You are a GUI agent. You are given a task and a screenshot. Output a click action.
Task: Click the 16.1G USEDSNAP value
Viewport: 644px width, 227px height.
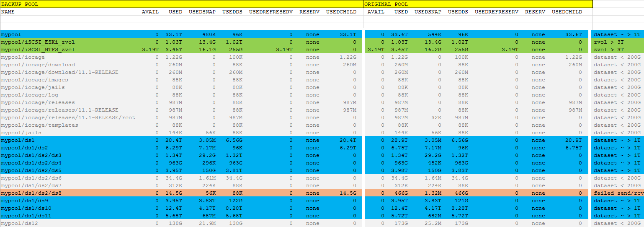click(207, 50)
